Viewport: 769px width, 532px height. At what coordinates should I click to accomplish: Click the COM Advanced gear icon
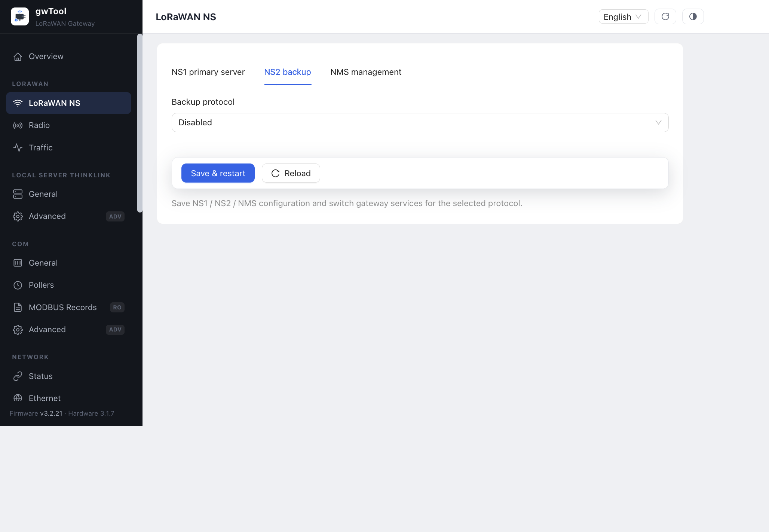(18, 330)
